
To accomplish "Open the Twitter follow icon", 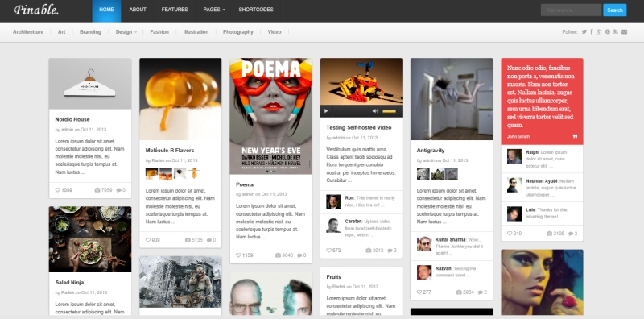I will click(584, 31).
